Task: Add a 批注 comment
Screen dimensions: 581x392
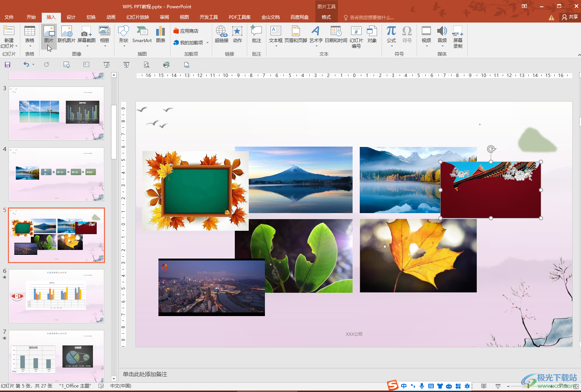Action: (x=257, y=35)
